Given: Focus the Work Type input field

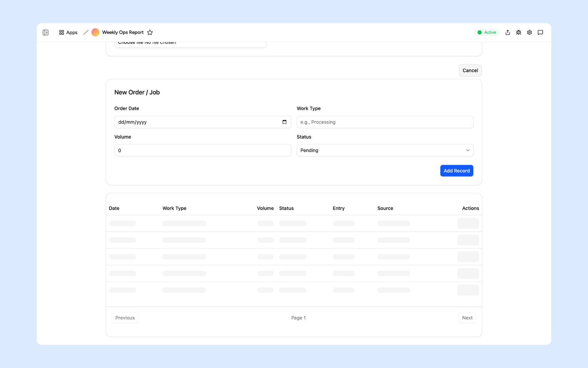Looking at the screenshot, I should 385,122.
